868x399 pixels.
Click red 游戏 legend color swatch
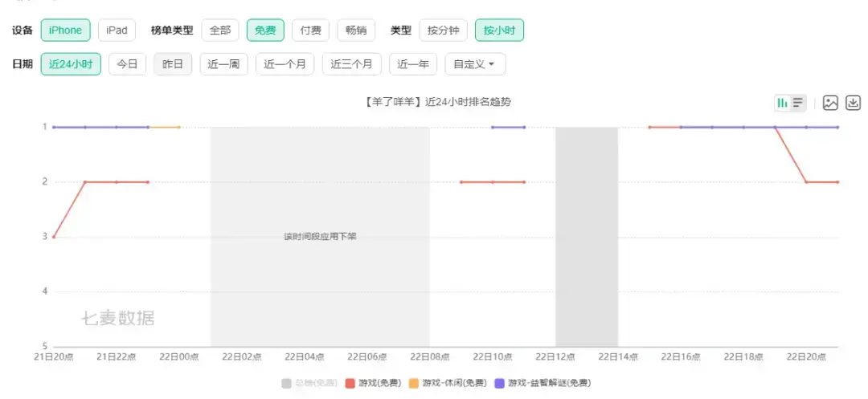coord(350,383)
